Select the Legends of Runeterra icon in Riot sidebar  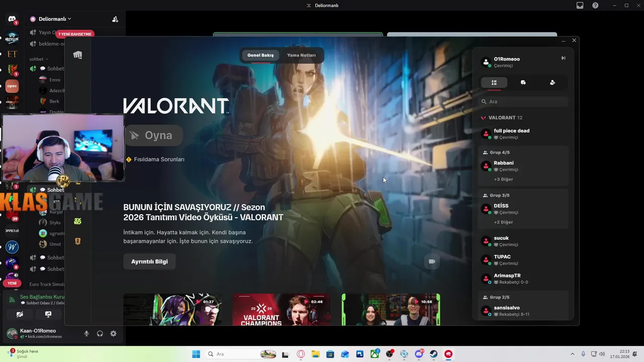tap(77, 241)
